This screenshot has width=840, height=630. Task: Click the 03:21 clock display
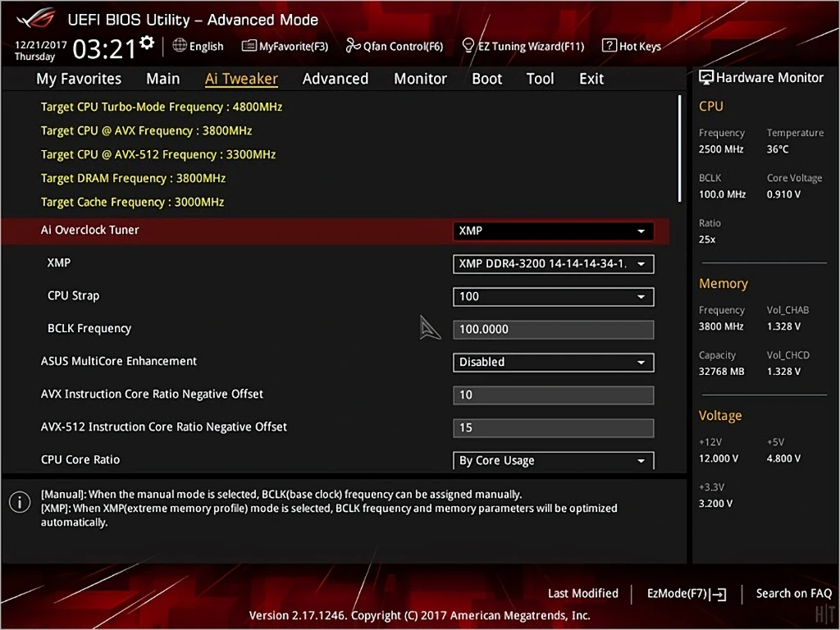[104, 49]
